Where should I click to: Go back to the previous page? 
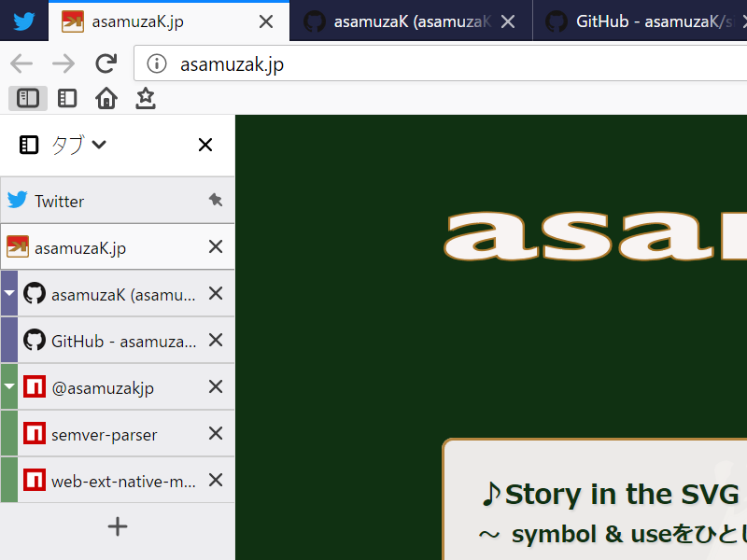tap(21, 63)
